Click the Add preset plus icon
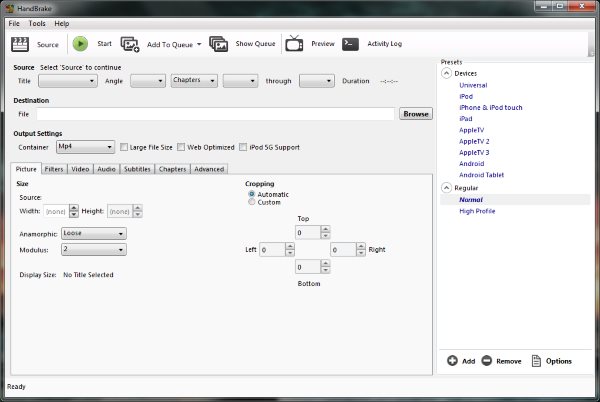This screenshot has width=600, height=402. pos(452,360)
